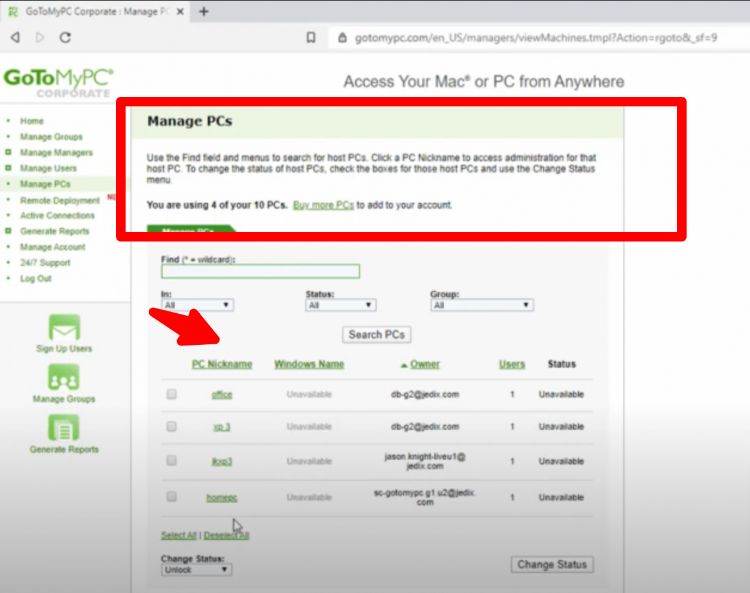
Task: Open 24/7 Support sidebar link
Action: pos(45,263)
